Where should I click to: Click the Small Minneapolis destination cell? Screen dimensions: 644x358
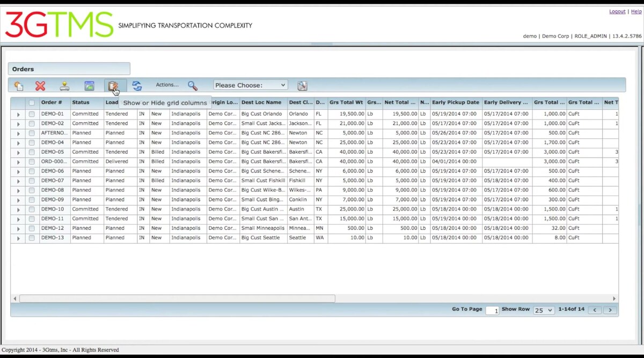[263, 228]
